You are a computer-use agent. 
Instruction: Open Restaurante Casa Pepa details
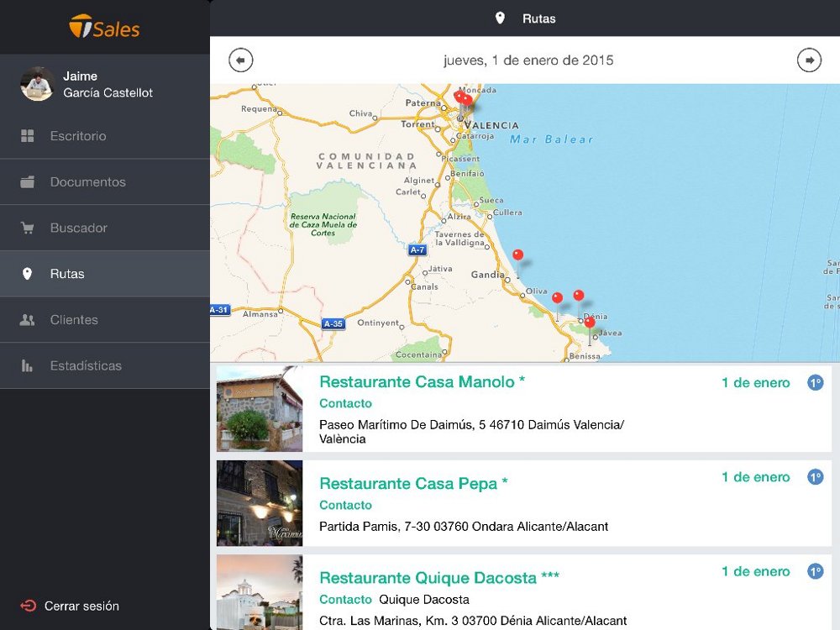[413, 484]
